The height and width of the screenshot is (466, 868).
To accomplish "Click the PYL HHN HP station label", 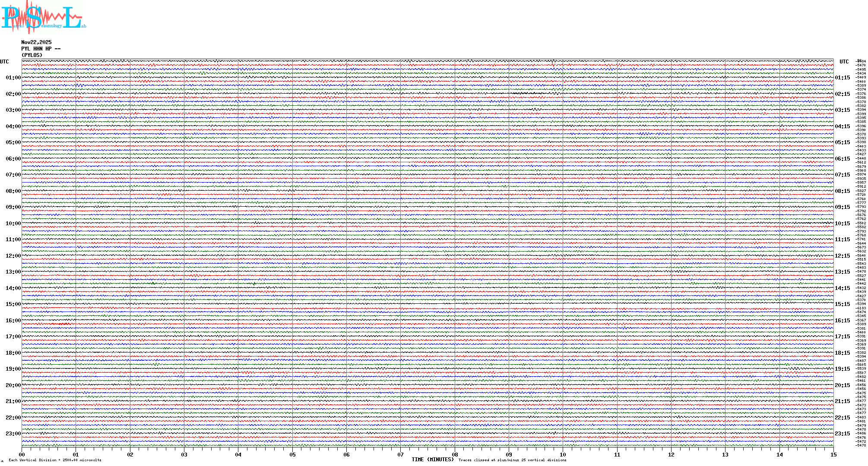I will (41, 49).
